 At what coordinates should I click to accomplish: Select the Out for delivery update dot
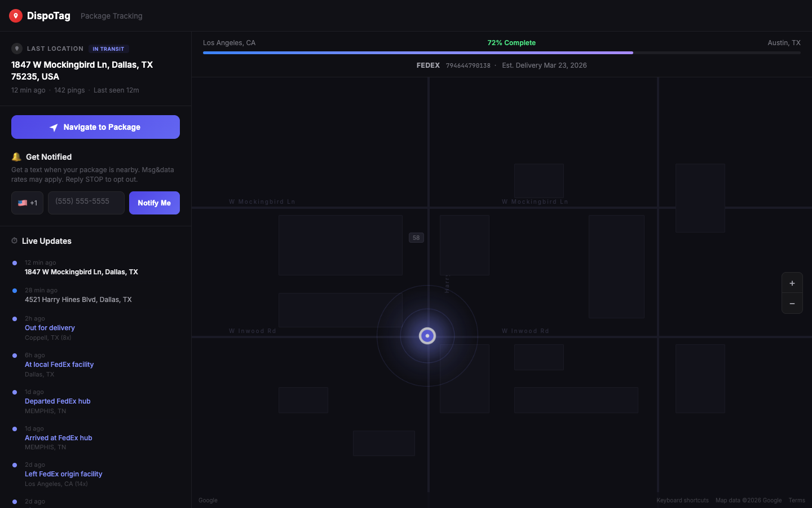coord(14,318)
